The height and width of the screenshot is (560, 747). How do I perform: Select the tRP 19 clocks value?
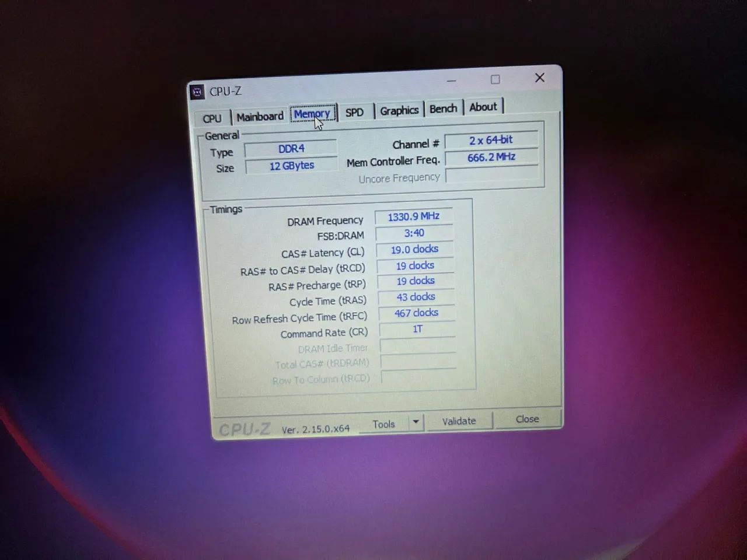(x=416, y=281)
